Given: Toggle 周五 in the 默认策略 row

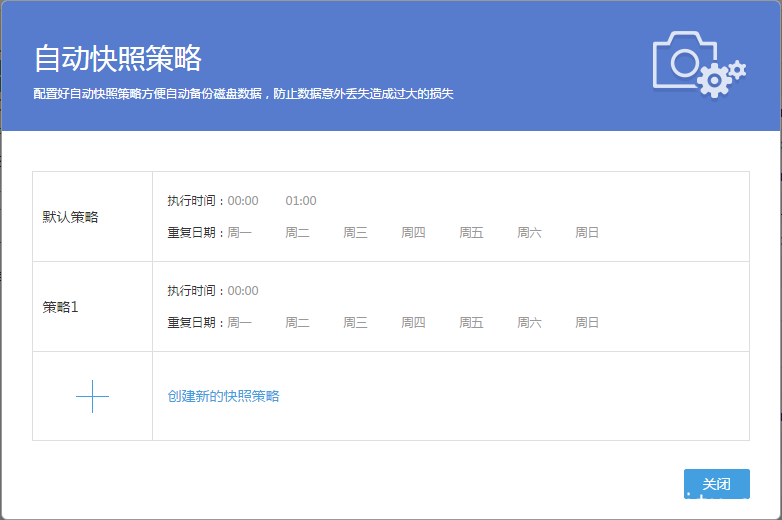Looking at the screenshot, I should [x=472, y=233].
